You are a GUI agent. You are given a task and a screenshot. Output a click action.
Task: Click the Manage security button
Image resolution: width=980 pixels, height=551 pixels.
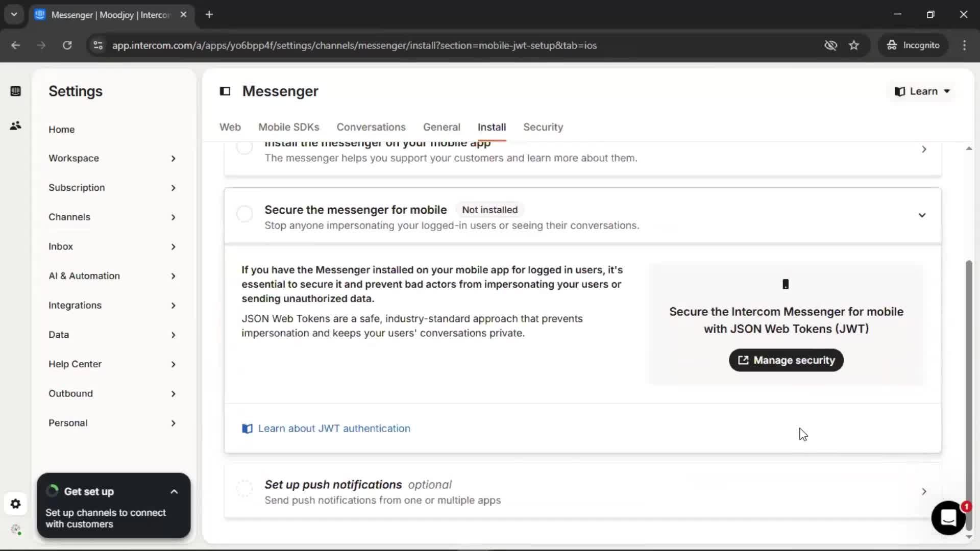[x=786, y=360]
